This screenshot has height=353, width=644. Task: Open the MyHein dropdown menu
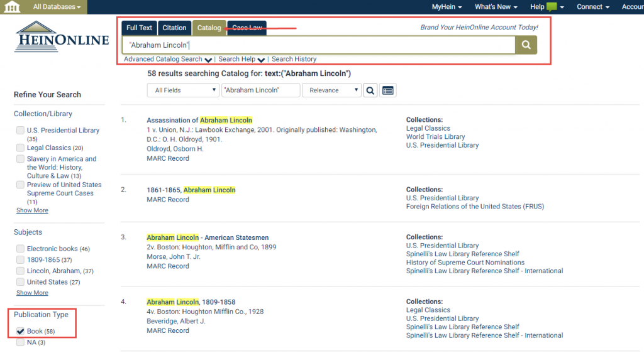click(x=447, y=6)
